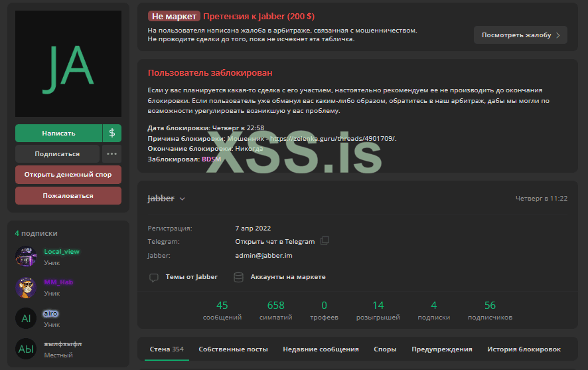Open BDSM moderator profile link
This screenshot has width=588, height=370.
coord(212,159)
